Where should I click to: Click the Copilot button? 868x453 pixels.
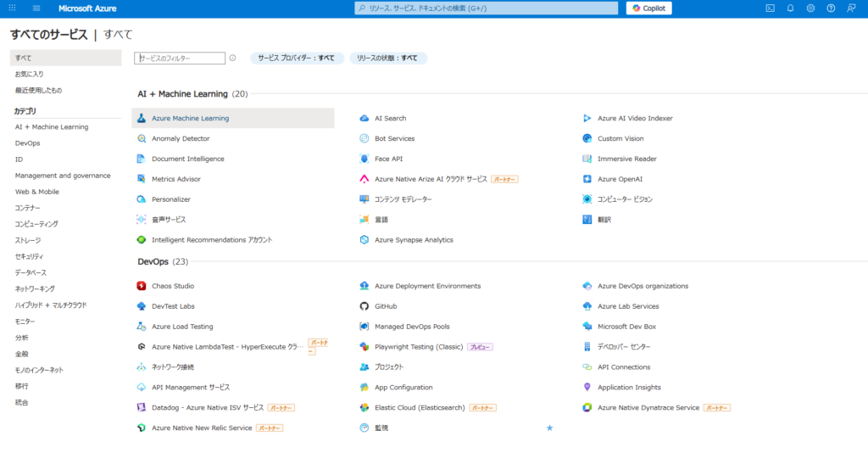tap(648, 8)
